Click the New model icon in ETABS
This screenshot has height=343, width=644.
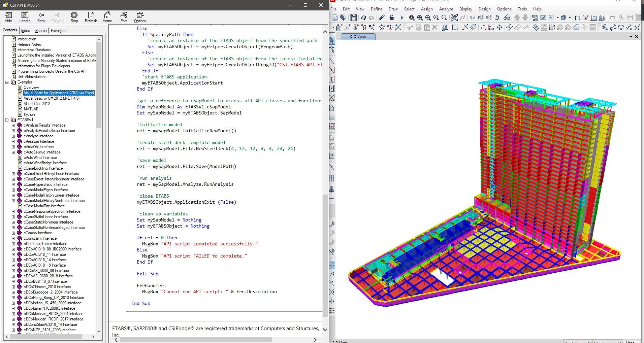pos(335,18)
